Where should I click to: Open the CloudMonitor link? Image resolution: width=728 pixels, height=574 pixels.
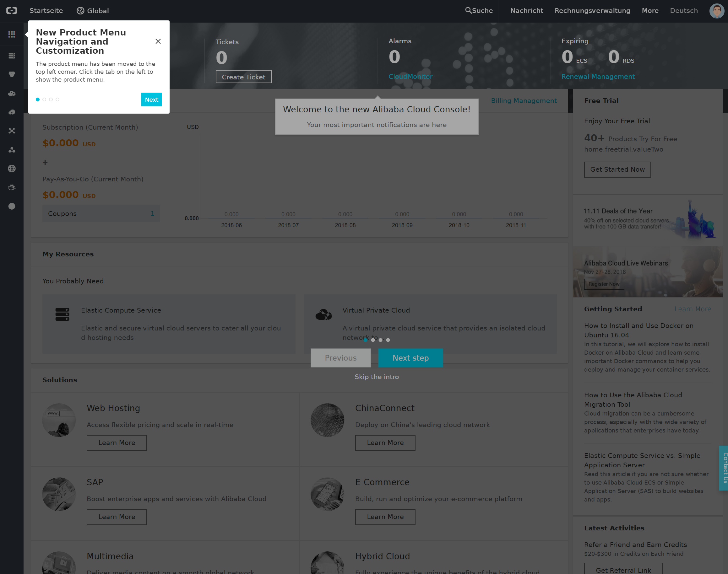[410, 77]
